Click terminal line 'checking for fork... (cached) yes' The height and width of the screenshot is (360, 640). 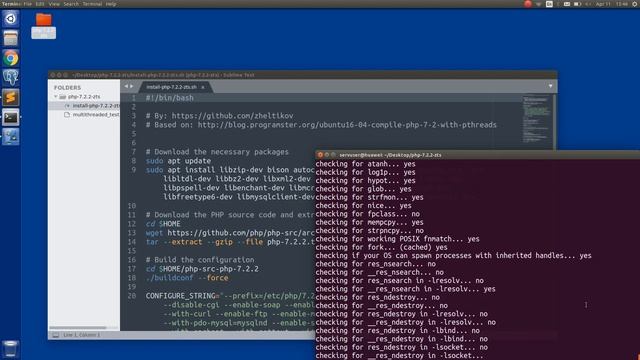pyautogui.click(x=381, y=247)
